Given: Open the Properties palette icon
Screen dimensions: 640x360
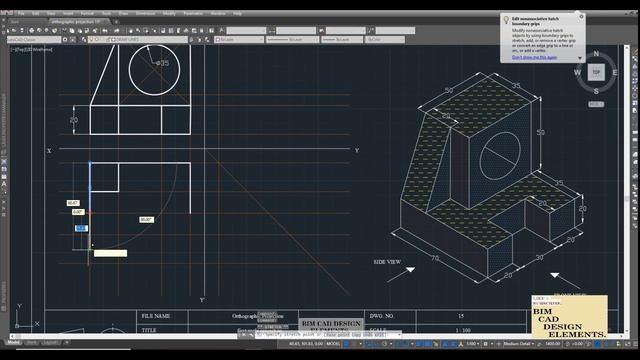Looking at the screenshot, I should 162,31.
